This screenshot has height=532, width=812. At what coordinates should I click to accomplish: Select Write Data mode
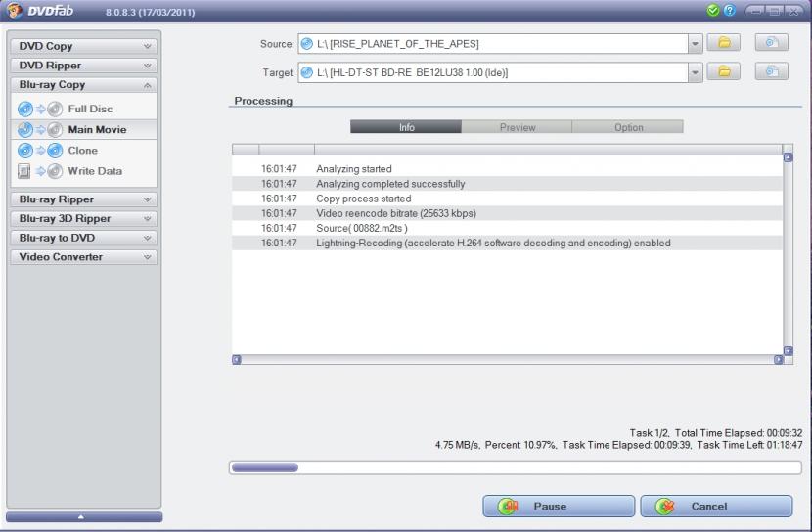[x=83, y=171]
